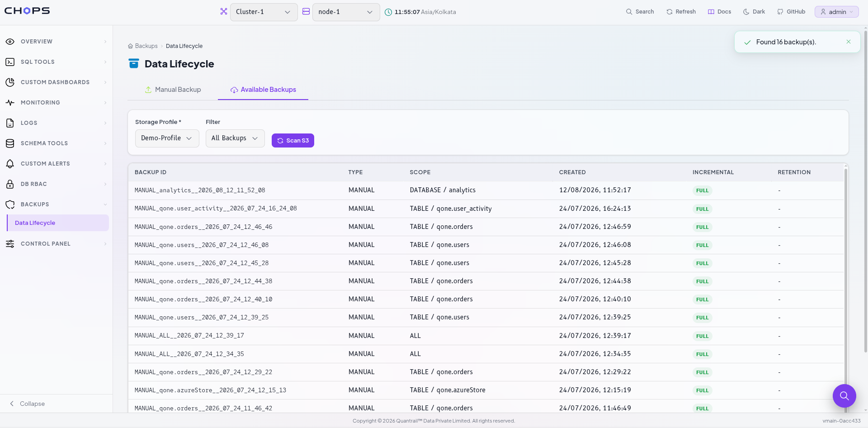Select MANUAL_qone.orders__2026_07_24_12_40_10 backup
This screenshot has height=428, width=868.
point(486,299)
